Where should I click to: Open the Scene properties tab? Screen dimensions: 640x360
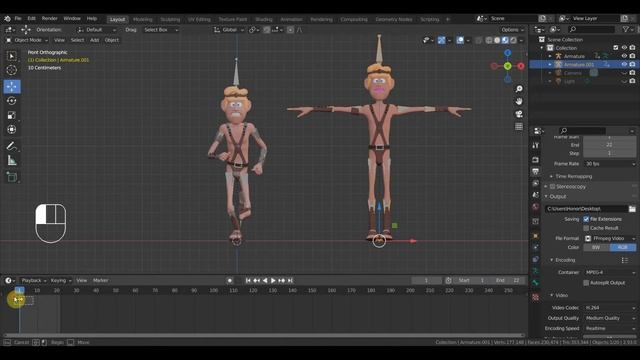point(536,195)
